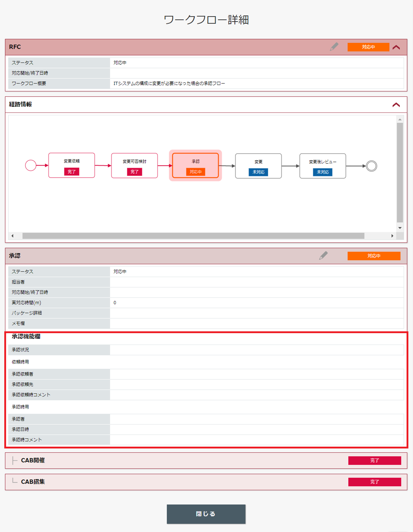Click the workflow start circle
Viewport: 413px width, 532px height.
[31, 165]
